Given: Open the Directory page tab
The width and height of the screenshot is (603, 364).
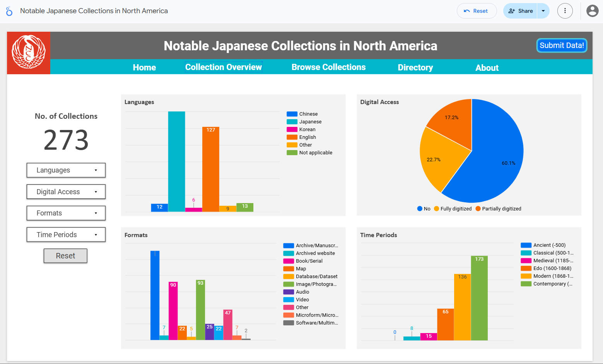Looking at the screenshot, I should [x=415, y=67].
